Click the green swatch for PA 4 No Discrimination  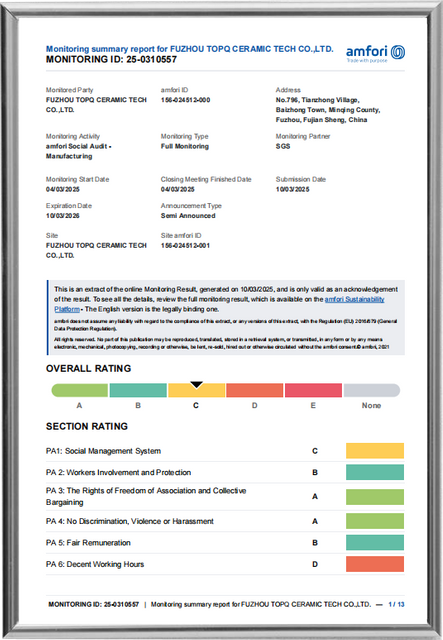(375, 521)
